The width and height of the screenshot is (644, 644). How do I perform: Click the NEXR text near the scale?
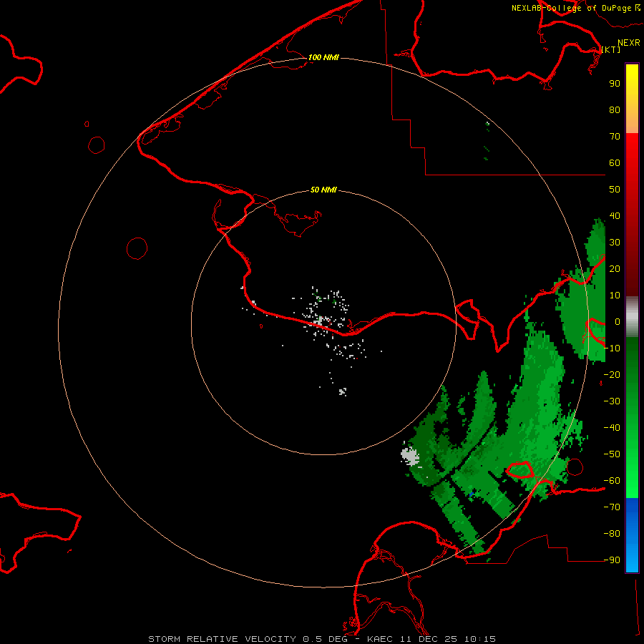(x=629, y=43)
